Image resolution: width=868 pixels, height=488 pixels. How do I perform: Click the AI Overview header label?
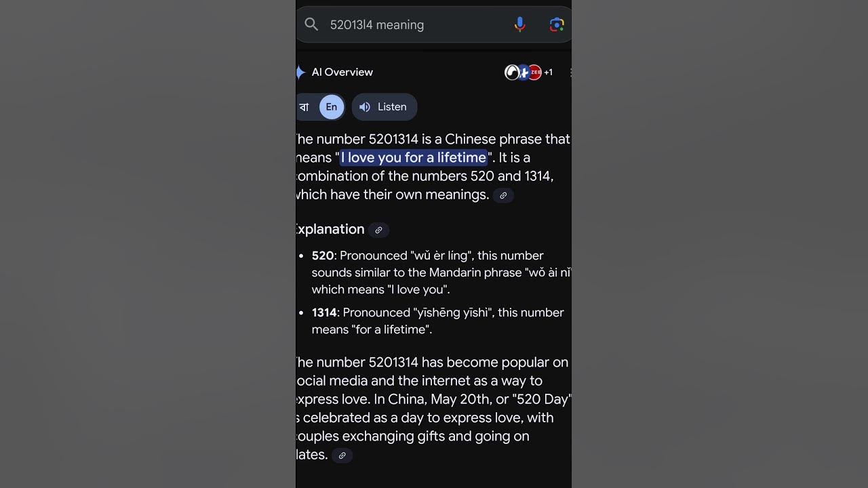point(342,72)
